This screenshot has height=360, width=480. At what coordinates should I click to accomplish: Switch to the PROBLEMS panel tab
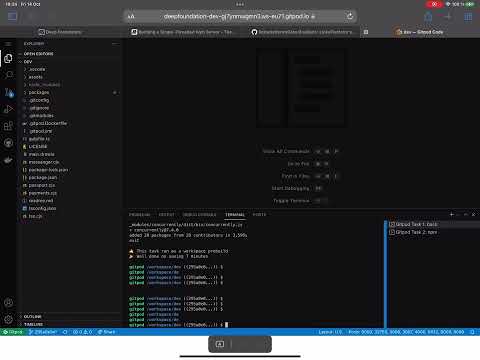pyautogui.click(x=140, y=215)
